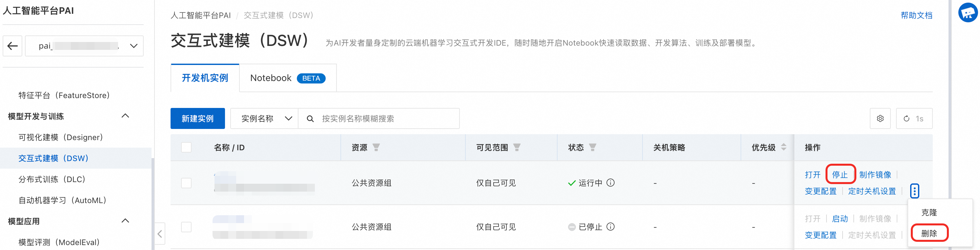Screen dimensions: 980x250
Task: Click the 可见范围 column filter icon
Action: tap(517, 147)
